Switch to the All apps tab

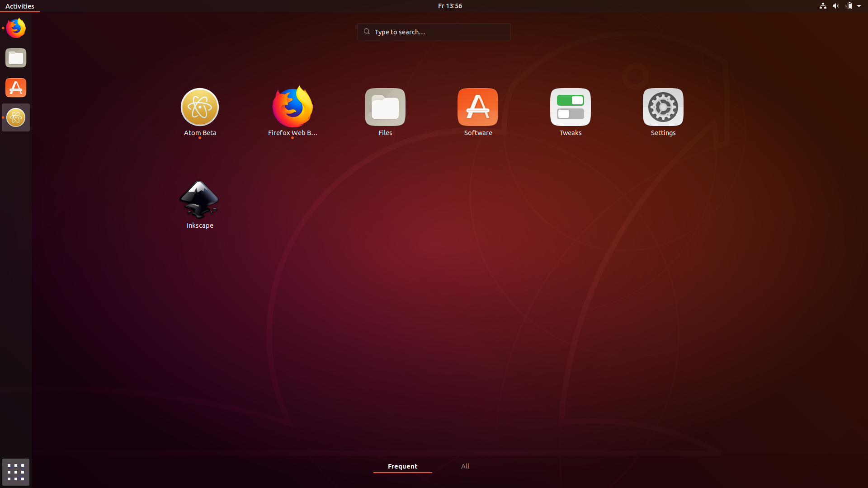(x=465, y=466)
